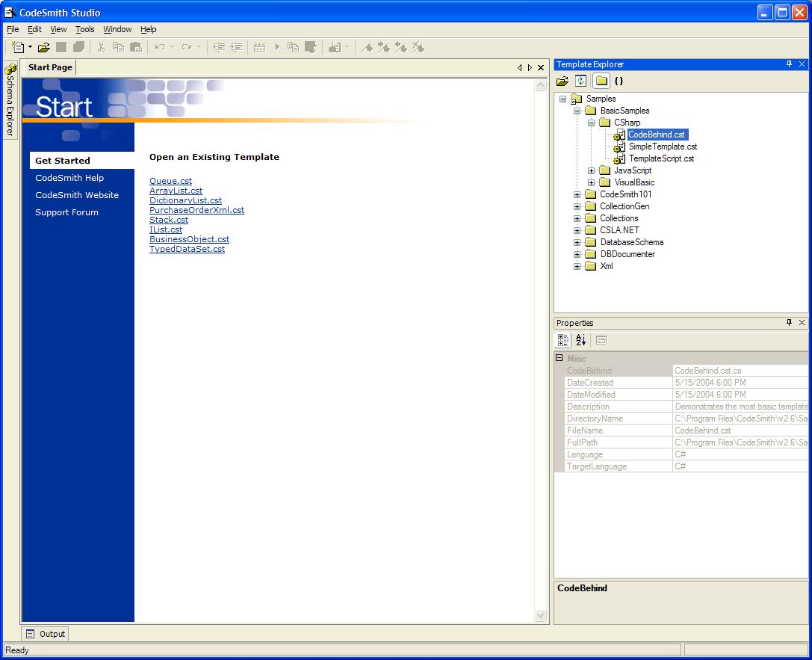
Task: Click Template Explorer's open folder icon
Action: coord(562,81)
